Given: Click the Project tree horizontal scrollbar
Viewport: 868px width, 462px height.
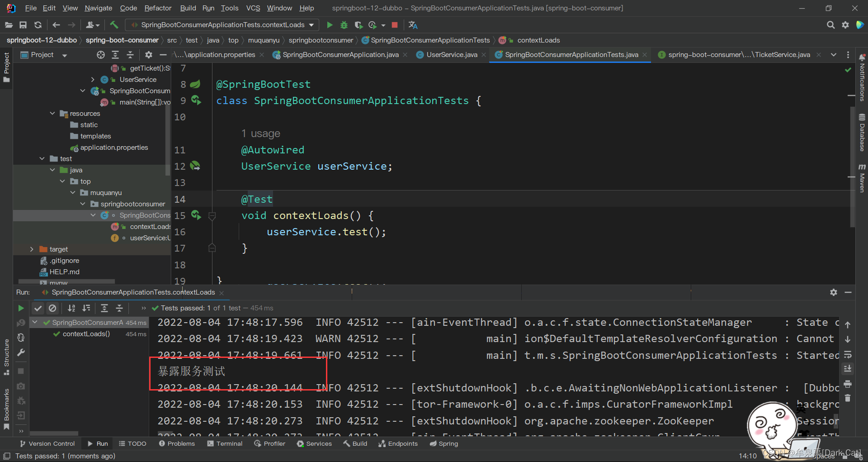Looking at the screenshot, I should tap(66, 281).
